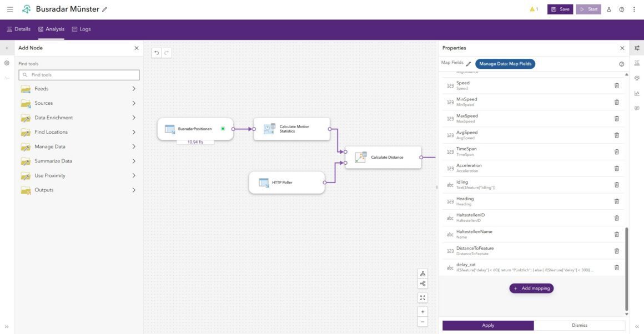This screenshot has height=334, width=644.
Task: Delete the delay_cat field mapping
Action: pos(616,267)
